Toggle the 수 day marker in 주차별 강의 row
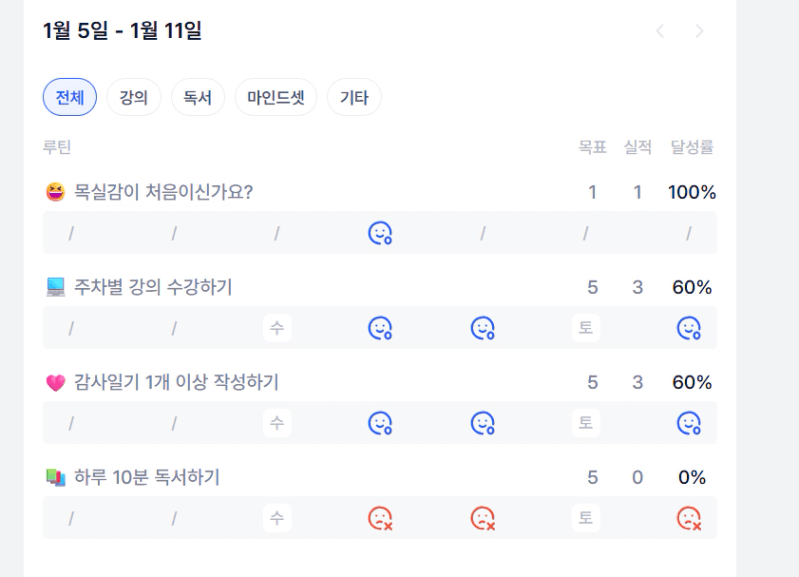The image size is (799, 577). 277,328
